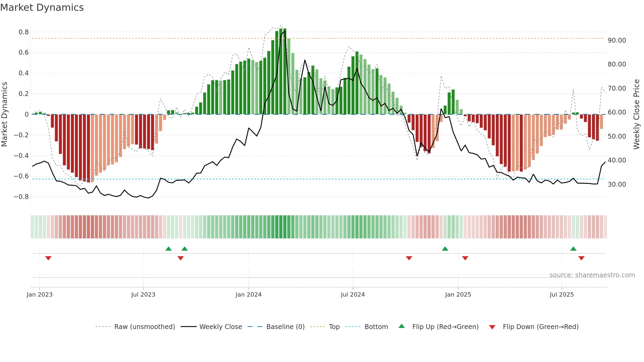This screenshot has height=362, width=644.
Task: Click the chart title Market Dynamics at top
Action: (x=42, y=8)
